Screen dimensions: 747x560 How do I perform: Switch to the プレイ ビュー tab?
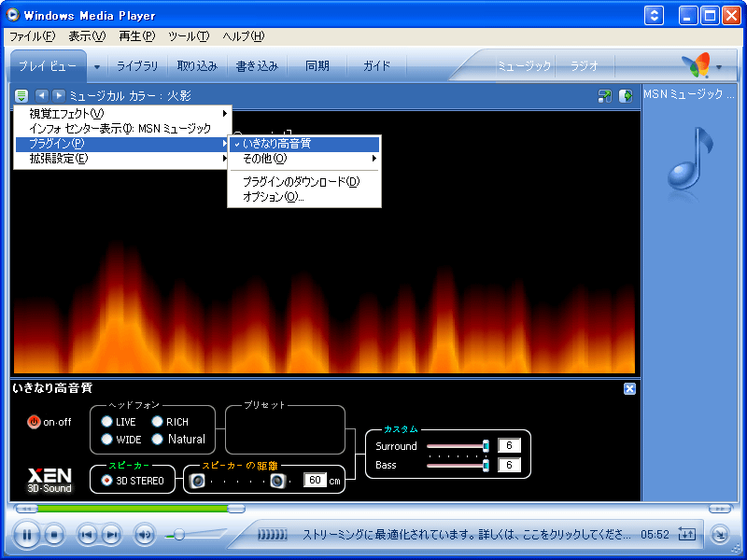(x=48, y=66)
